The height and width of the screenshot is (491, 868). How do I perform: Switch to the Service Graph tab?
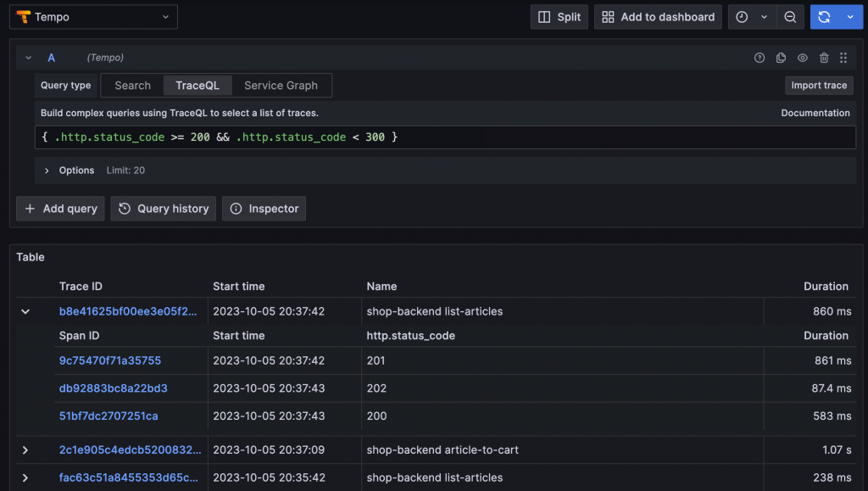tap(281, 86)
